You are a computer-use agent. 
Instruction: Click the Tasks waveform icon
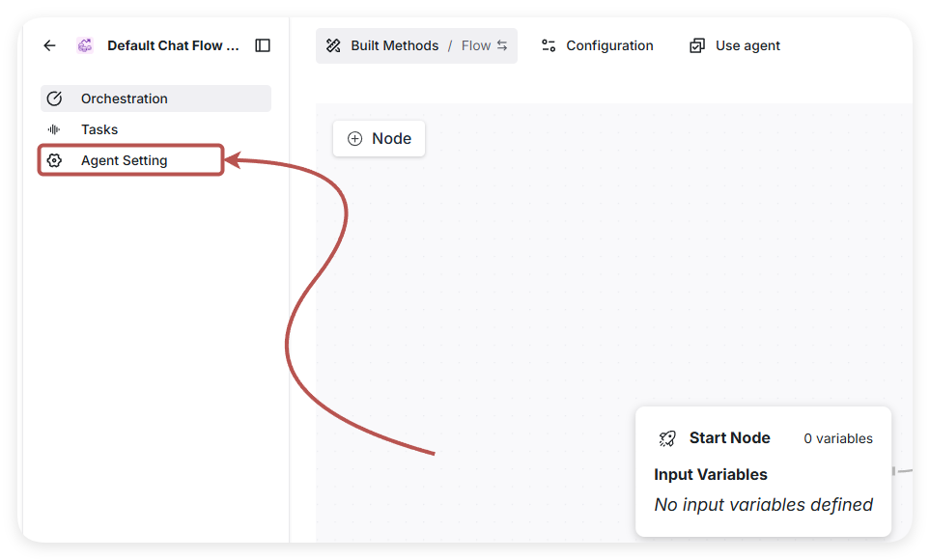[x=54, y=129]
